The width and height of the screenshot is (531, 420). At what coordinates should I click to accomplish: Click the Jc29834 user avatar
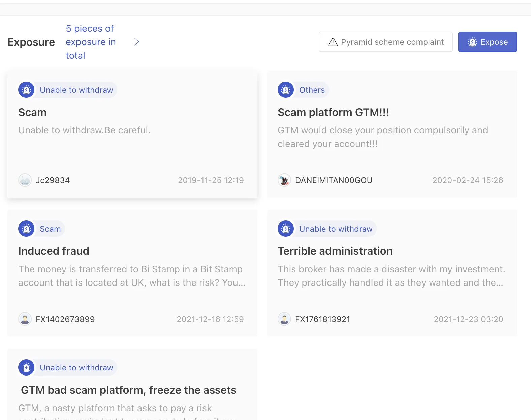[25, 180]
